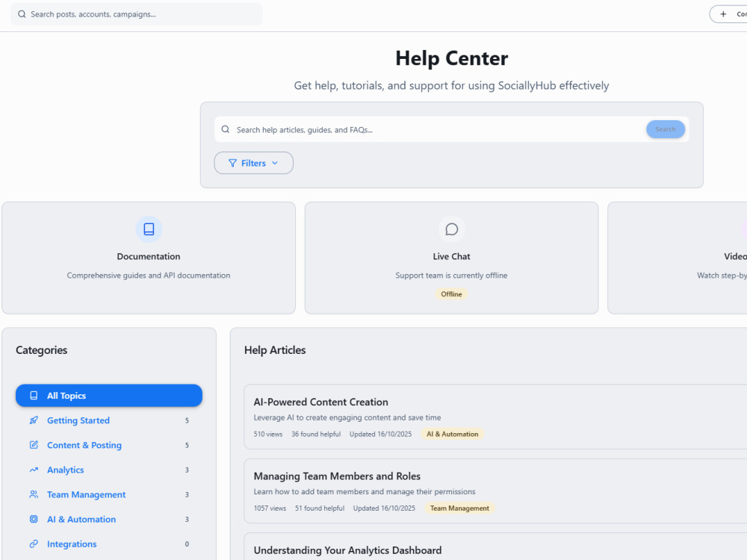Open the Video tutorials card
Image resolution: width=747 pixels, height=560 pixels.
(x=678, y=258)
